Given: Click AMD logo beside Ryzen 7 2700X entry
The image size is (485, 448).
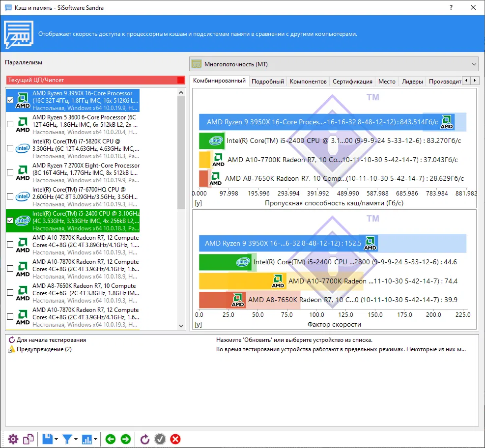Looking at the screenshot, I should tap(23, 173).
